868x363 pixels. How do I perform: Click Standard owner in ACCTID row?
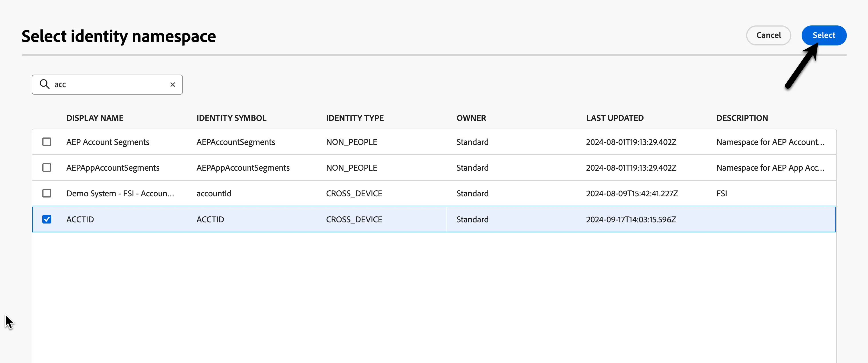pyautogui.click(x=472, y=220)
